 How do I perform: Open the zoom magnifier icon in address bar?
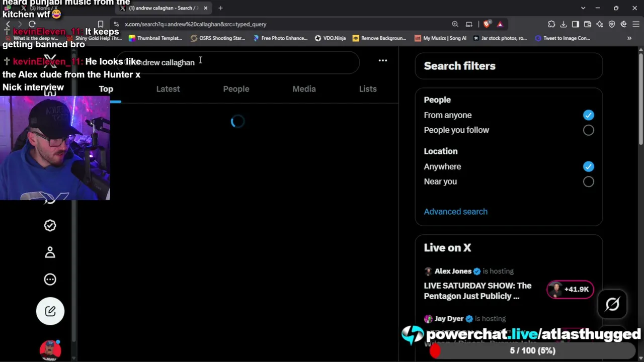(x=455, y=24)
